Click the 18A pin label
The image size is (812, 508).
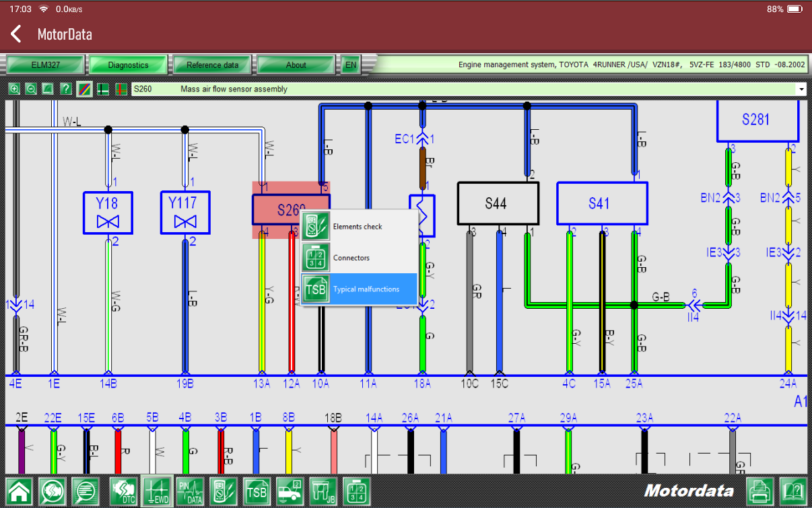[x=422, y=384]
